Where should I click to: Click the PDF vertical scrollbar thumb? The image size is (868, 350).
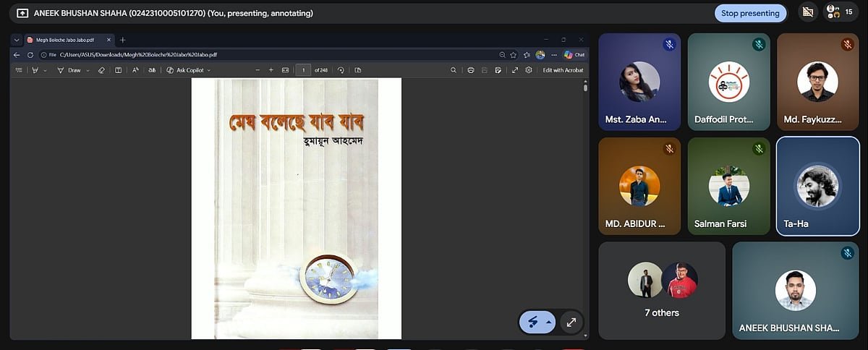585,87
